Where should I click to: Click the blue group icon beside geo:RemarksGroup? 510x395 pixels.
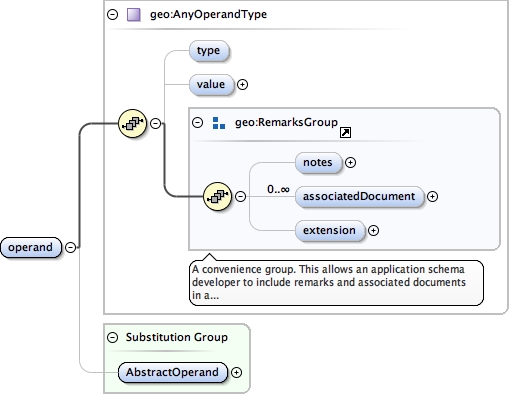(219, 123)
